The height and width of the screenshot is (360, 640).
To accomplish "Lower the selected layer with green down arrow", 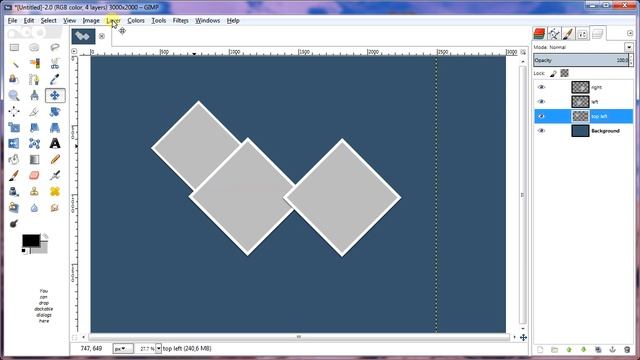I will click(x=583, y=350).
